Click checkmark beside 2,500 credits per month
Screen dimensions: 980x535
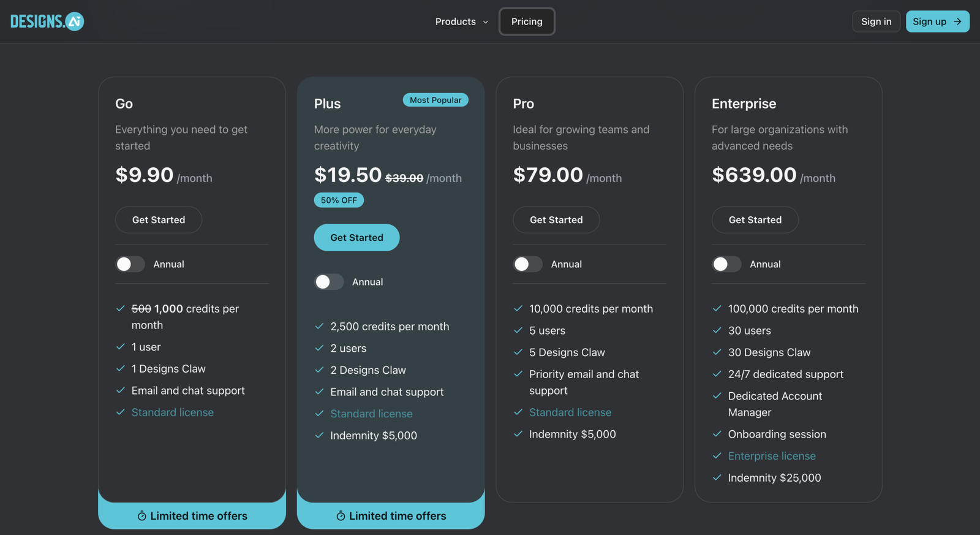click(319, 327)
